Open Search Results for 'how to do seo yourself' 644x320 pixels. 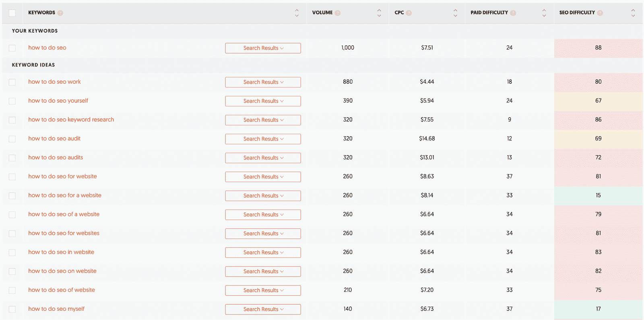[263, 101]
